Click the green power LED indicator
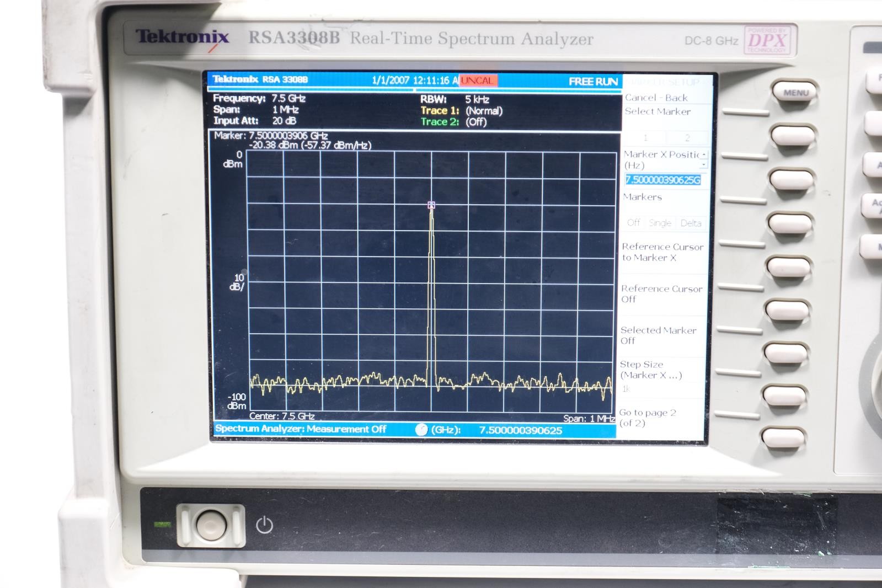The image size is (882, 588). click(x=162, y=525)
